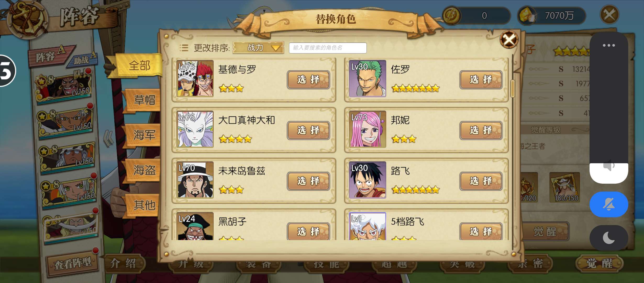Choose 佐罗 with its 选择 button
The image size is (644, 283).
(x=481, y=79)
